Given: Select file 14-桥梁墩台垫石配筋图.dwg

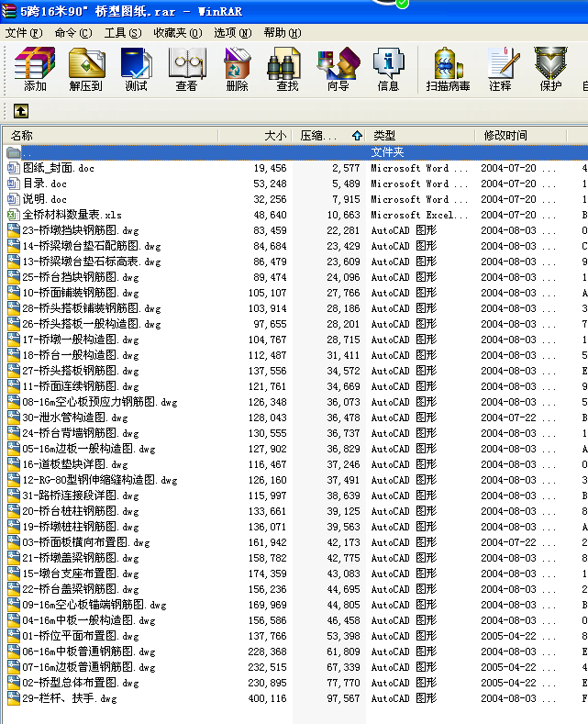Looking at the screenshot, I should pos(92,246).
